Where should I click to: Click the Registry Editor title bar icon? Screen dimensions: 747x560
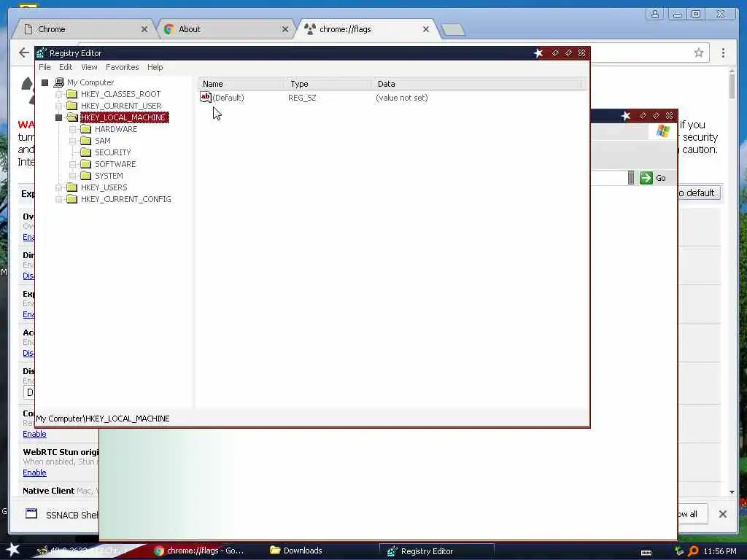pos(42,53)
